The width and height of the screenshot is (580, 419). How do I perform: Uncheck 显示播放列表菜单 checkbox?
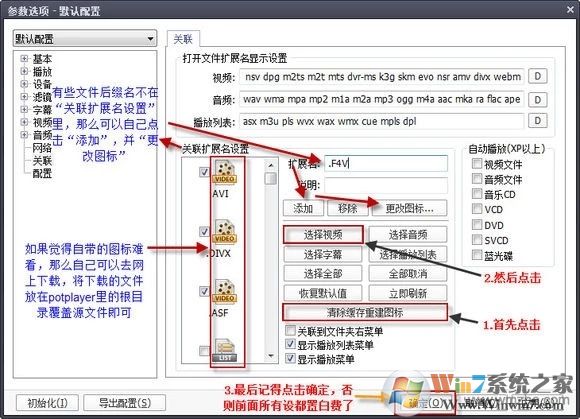[x=291, y=344]
